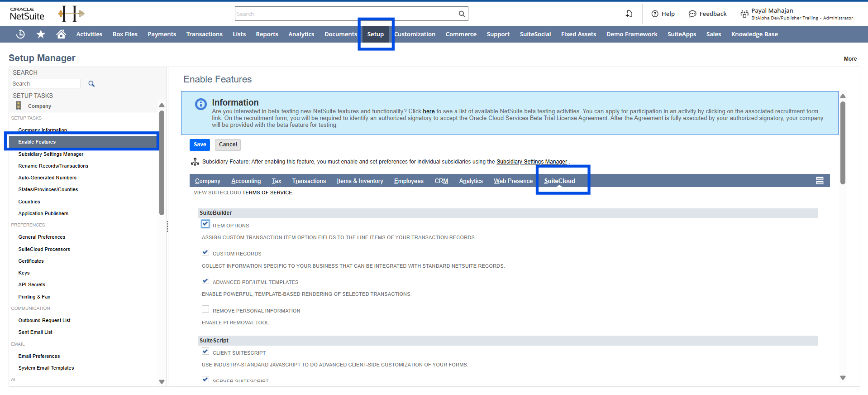Click the Company building icon in Setup Tasks
868x395 pixels.
pyautogui.click(x=19, y=106)
